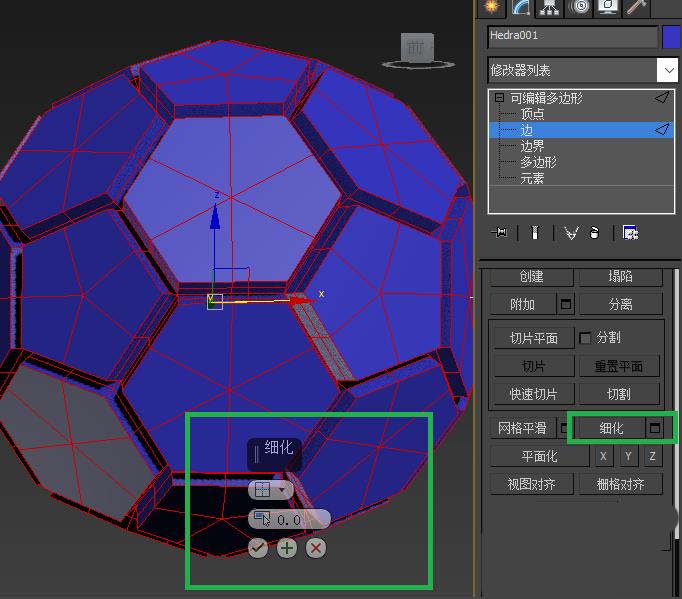
Task: Click the Configure Modifier Sets icon
Action: [631, 233]
